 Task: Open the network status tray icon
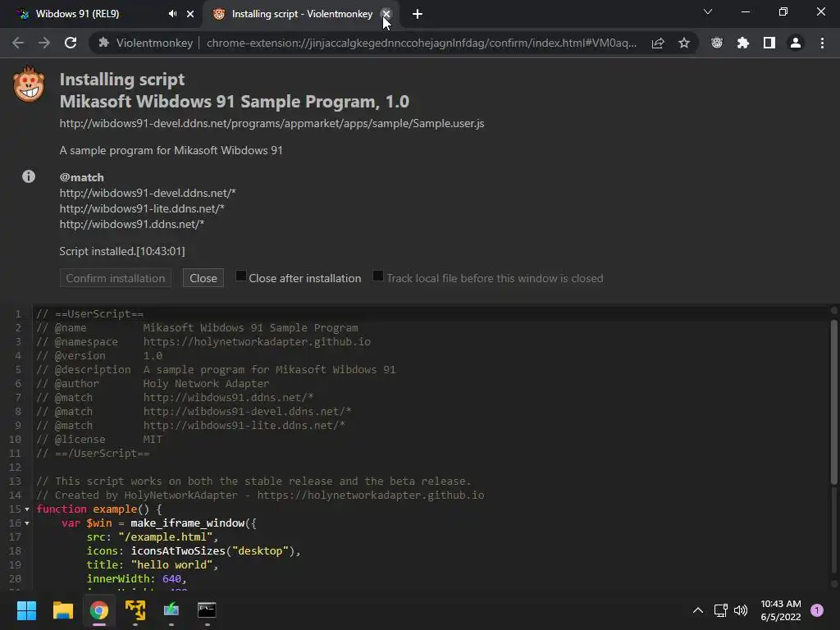720,610
